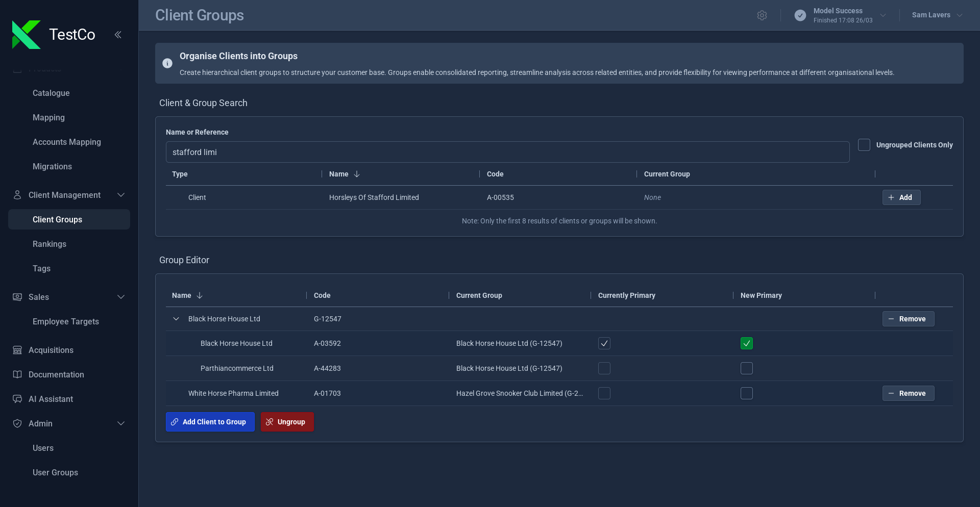The height and width of the screenshot is (507, 980).
Task: Check New Primary for White Horse Pharma Limited
Action: pyautogui.click(x=747, y=393)
